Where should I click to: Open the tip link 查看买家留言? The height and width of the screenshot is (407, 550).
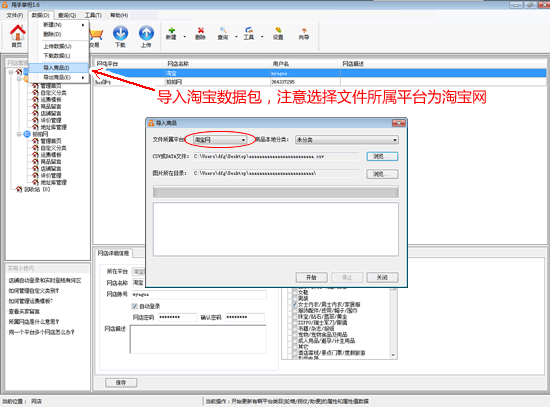(24, 312)
